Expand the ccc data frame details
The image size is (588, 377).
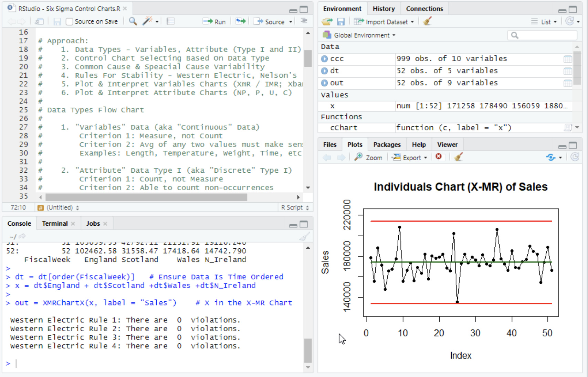[324, 59]
